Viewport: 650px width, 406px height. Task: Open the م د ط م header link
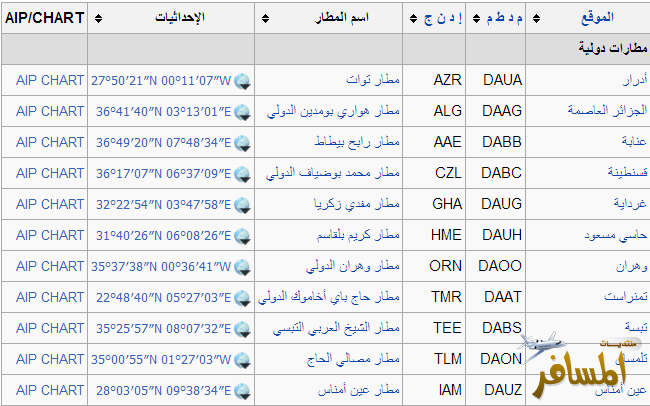coord(504,18)
